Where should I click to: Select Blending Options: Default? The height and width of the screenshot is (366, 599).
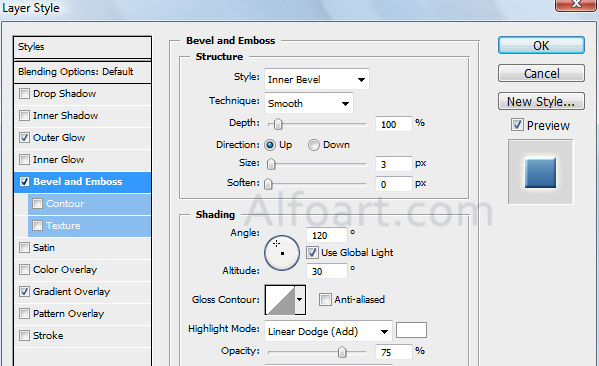coord(83,71)
